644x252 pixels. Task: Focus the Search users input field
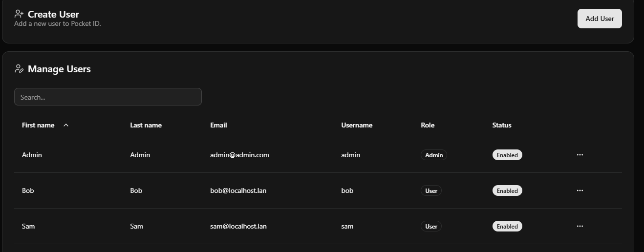click(x=107, y=97)
